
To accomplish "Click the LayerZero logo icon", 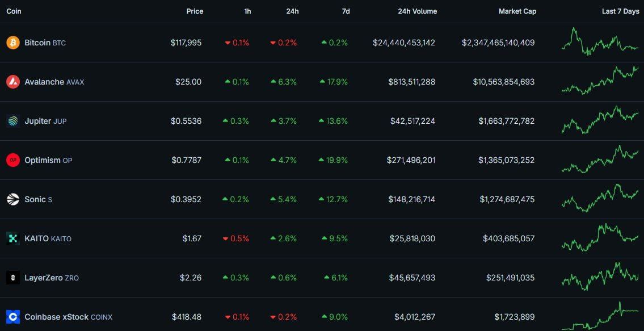I will 12,278.
